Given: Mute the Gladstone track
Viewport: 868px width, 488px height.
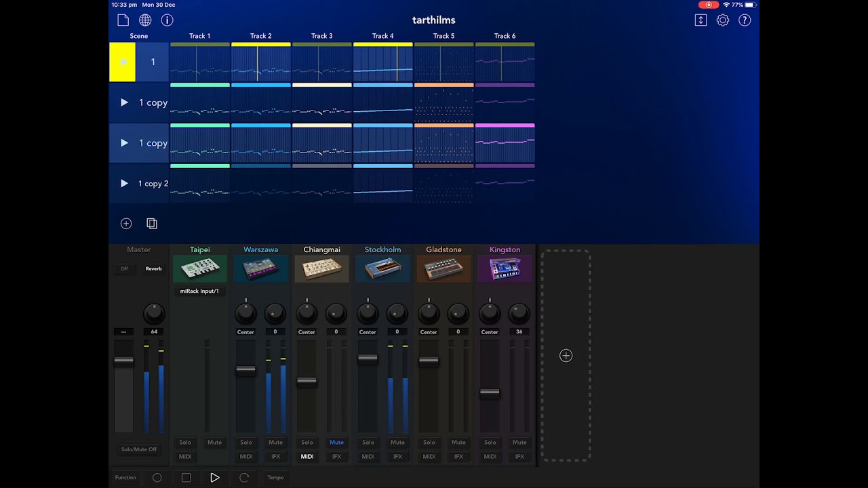Looking at the screenshot, I should click(x=458, y=443).
